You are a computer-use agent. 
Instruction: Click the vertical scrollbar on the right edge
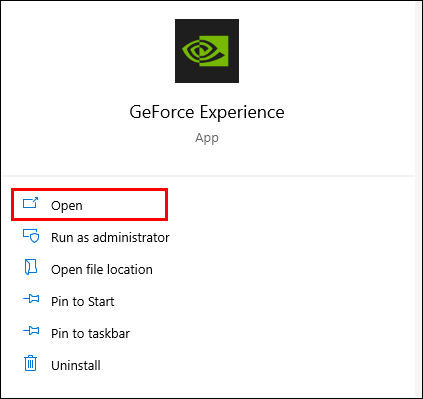(x=418, y=199)
